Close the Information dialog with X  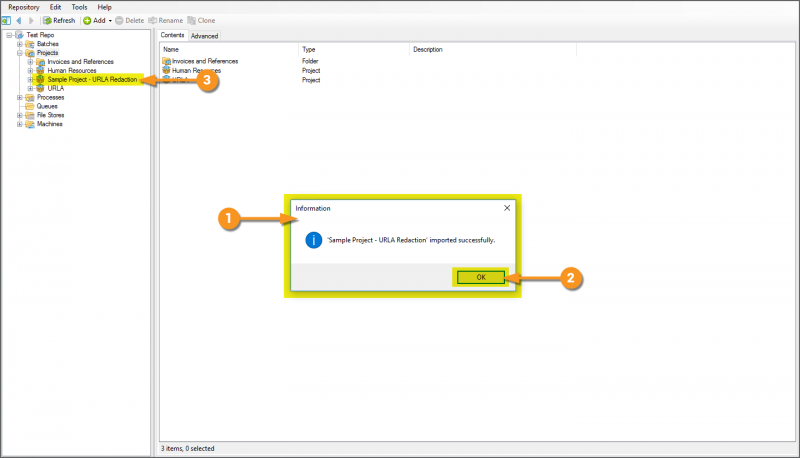coord(507,208)
